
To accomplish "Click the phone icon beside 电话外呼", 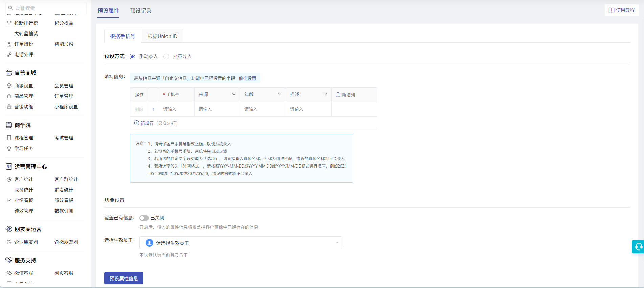I will click(9, 54).
